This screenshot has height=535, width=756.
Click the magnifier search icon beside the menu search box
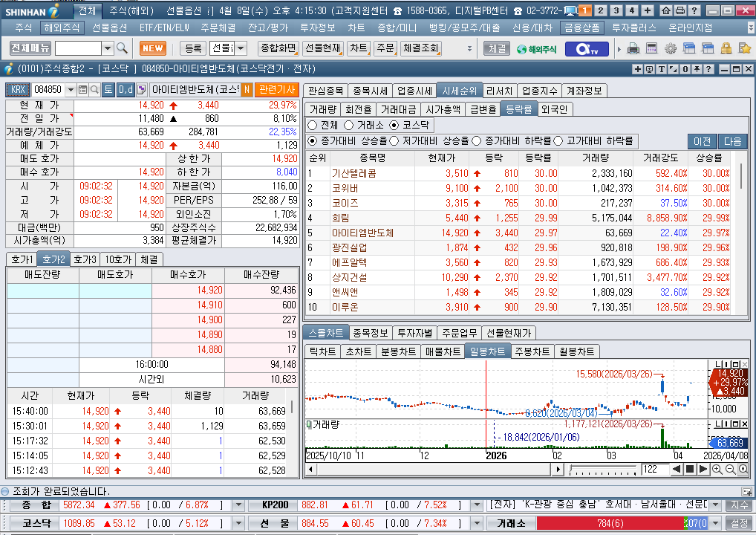(122, 48)
